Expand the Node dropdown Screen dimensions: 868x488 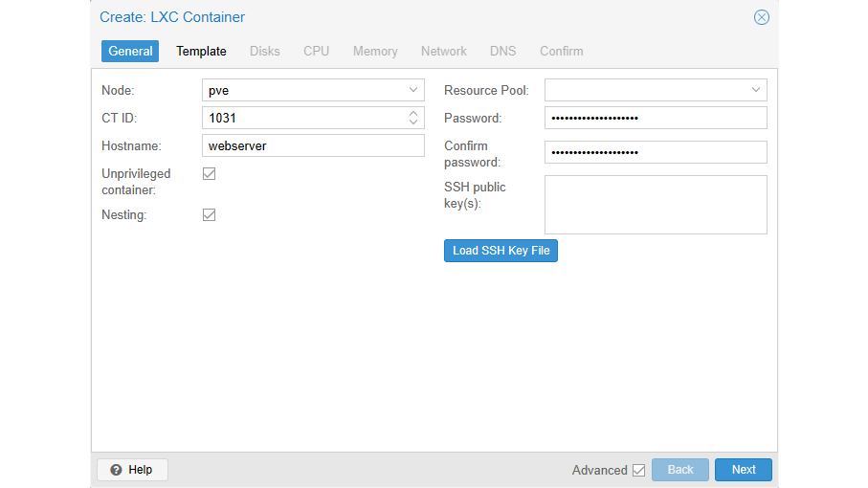point(413,90)
